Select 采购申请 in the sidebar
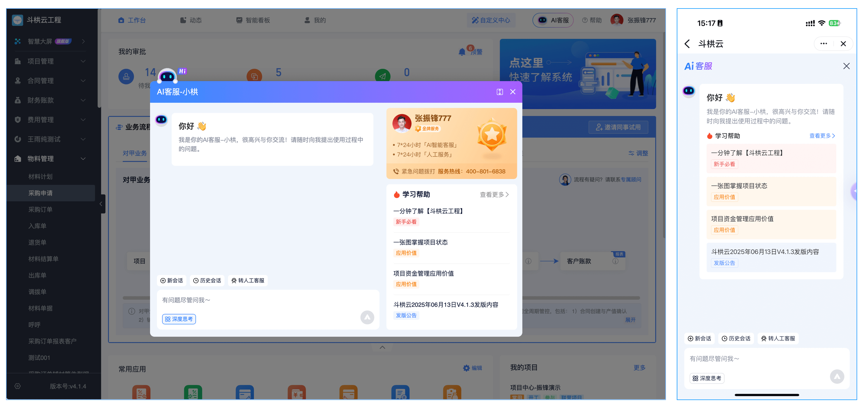Viewport: 868px width, 406px height. [51, 193]
